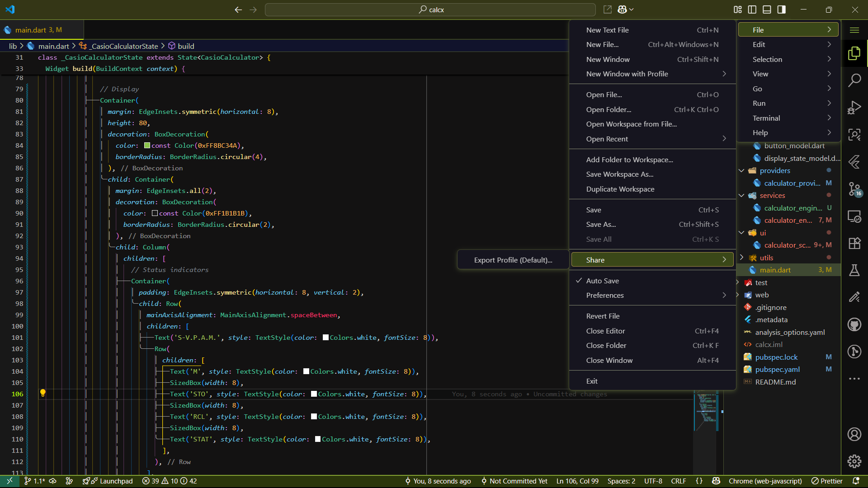Click color swatch for Color(0xFF8BC34A)

[147, 145]
